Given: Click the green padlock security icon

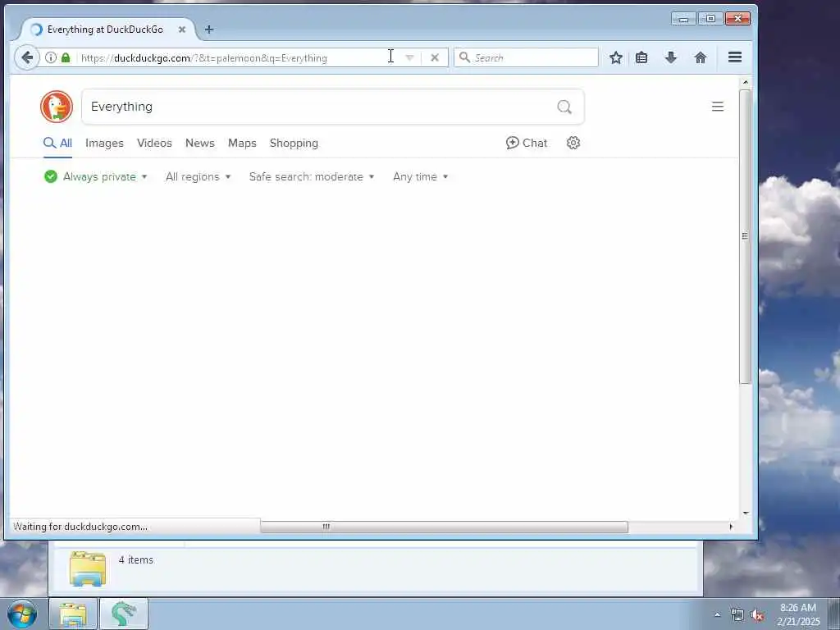Looking at the screenshot, I should point(66,57).
